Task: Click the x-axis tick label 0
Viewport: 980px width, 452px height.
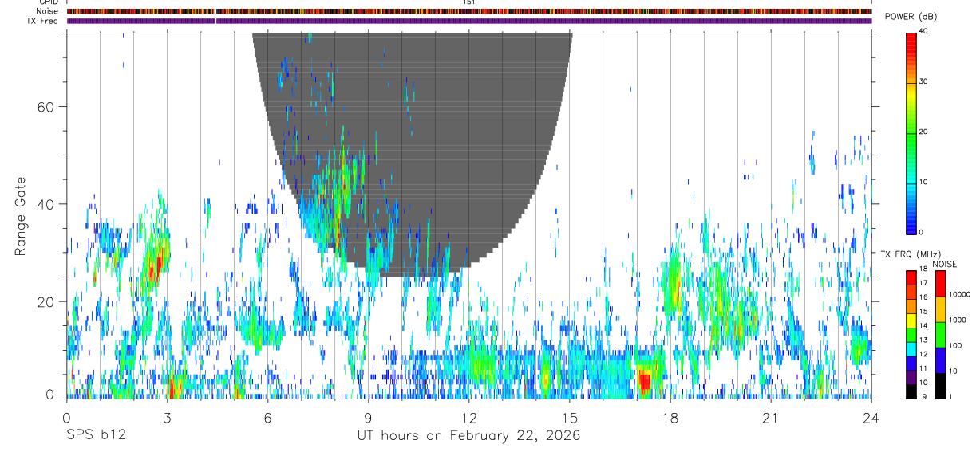Action: 67,418
